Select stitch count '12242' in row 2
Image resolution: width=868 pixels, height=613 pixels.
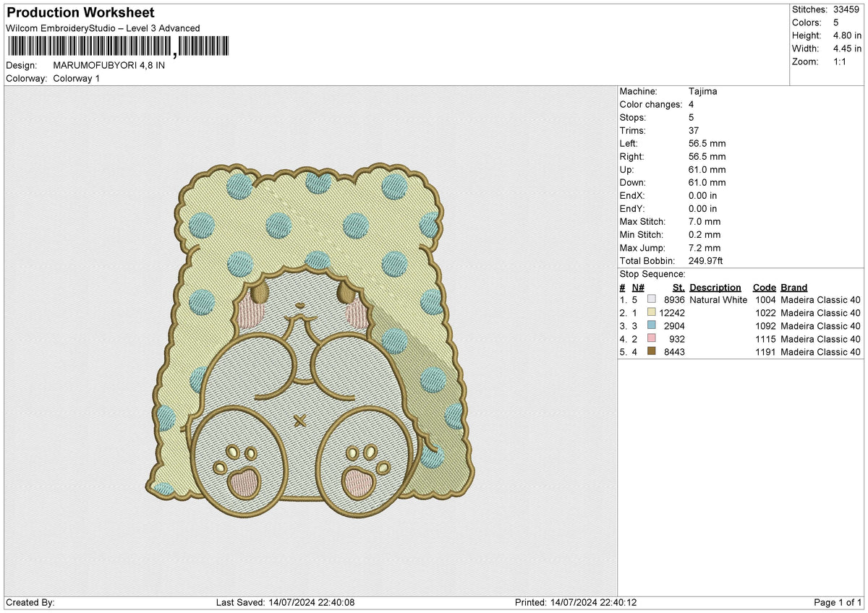click(x=671, y=313)
